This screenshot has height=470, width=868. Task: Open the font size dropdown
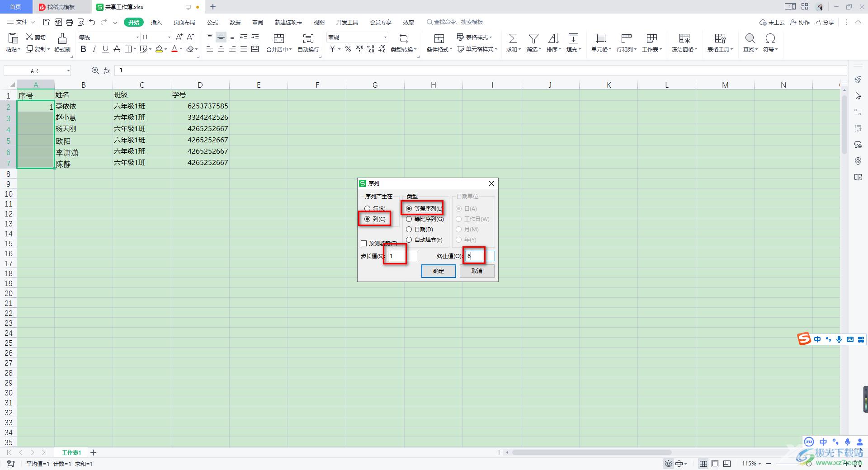click(170, 37)
